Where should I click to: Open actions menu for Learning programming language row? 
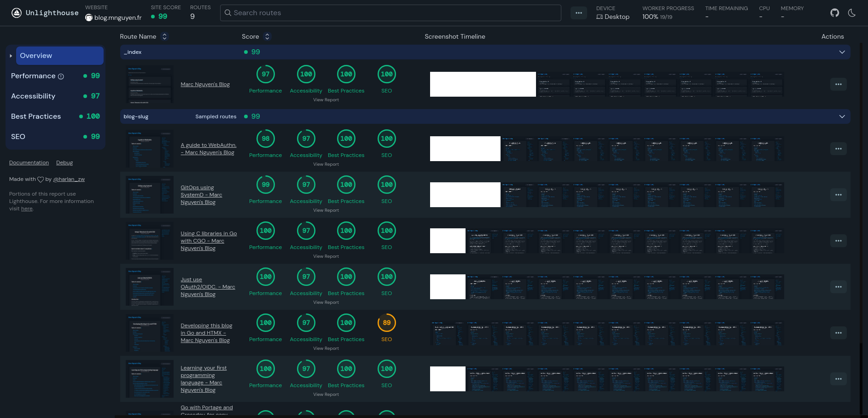coord(838,379)
